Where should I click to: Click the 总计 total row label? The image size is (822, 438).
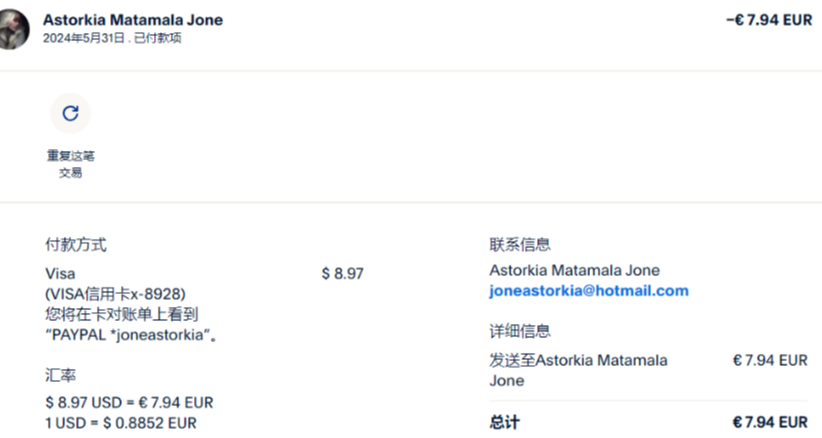pyautogui.click(x=504, y=422)
